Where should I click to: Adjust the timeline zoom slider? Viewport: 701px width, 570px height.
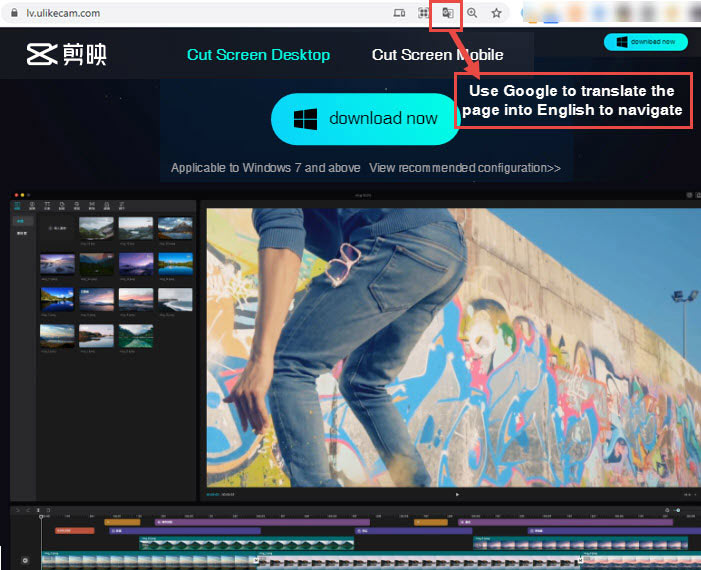tap(678, 510)
